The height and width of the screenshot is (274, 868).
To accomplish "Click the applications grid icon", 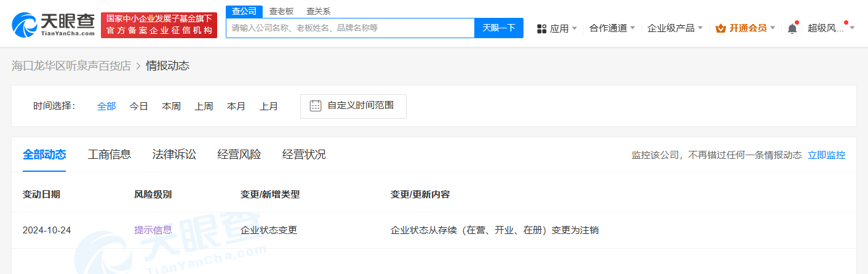I will pyautogui.click(x=542, y=28).
